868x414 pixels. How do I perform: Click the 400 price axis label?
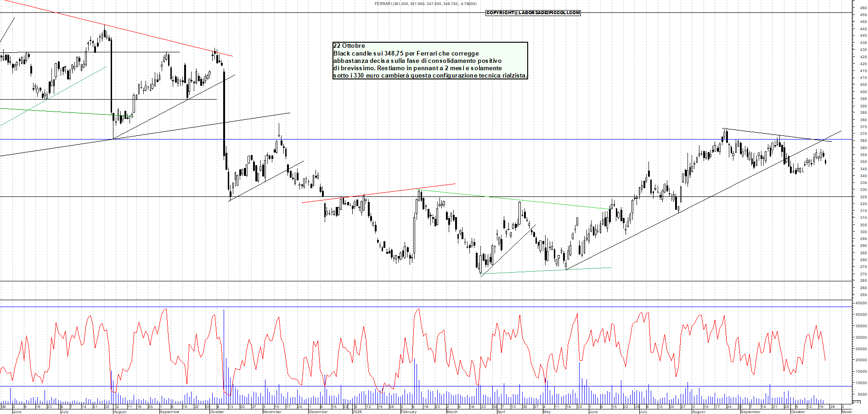[x=863, y=92]
